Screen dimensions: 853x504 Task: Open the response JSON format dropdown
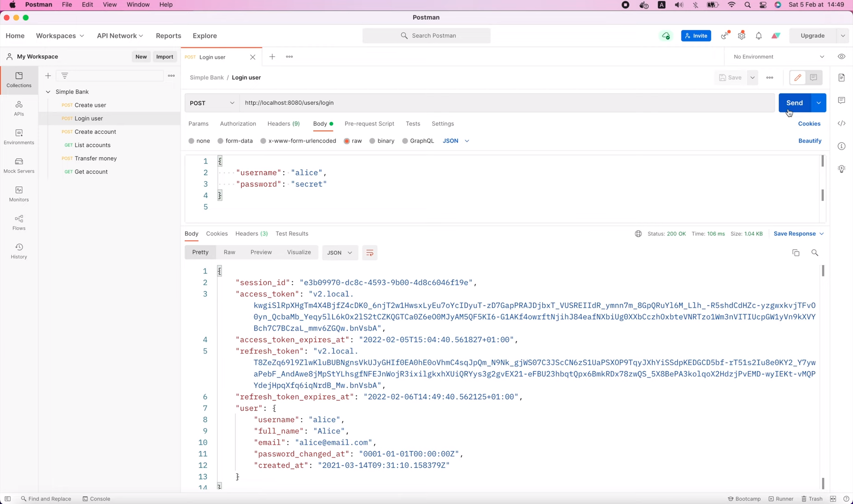pyautogui.click(x=340, y=252)
